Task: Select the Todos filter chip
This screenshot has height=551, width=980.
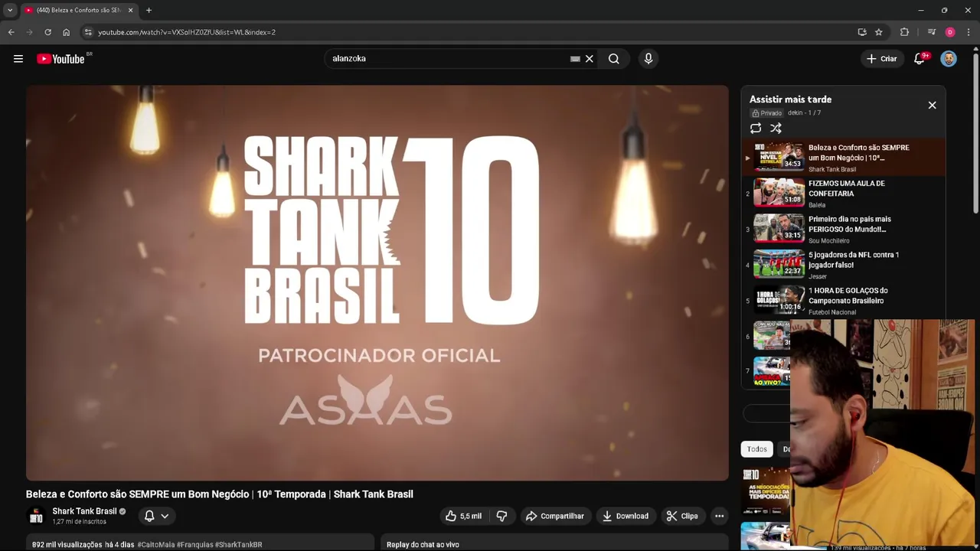Action: (x=757, y=449)
